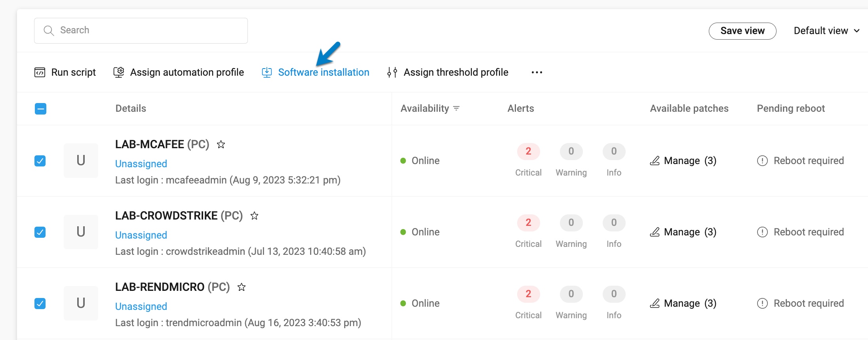The width and height of the screenshot is (868, 340).
Task: Select Assign threshold profile
Action: 448,72
